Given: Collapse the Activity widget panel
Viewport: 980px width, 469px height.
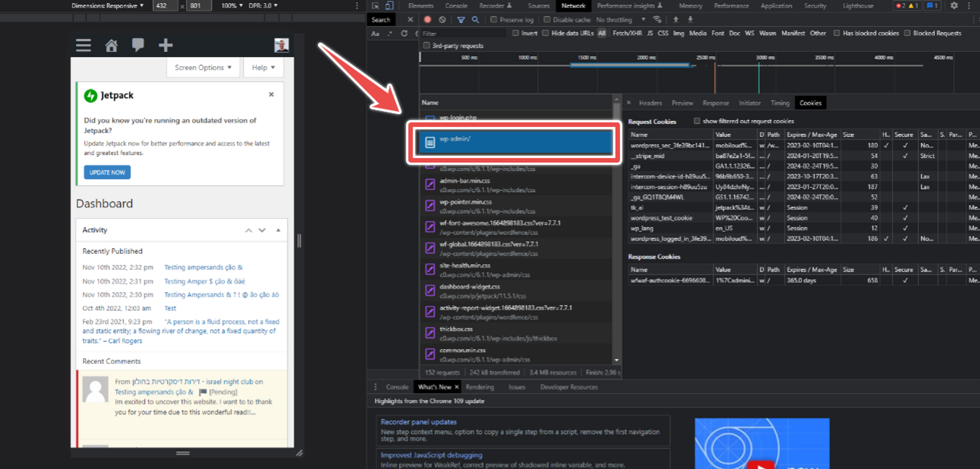Looking at the screenshot, I should 278,230.
